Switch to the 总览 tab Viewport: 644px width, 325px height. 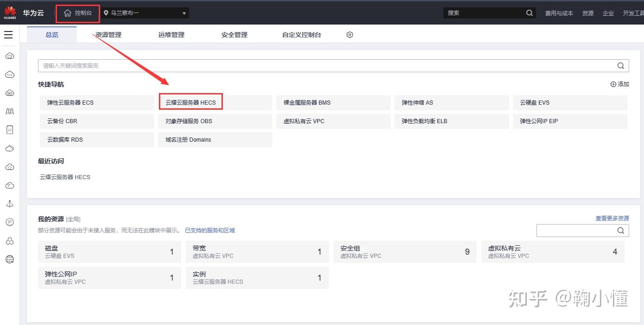tap(52, 35)
